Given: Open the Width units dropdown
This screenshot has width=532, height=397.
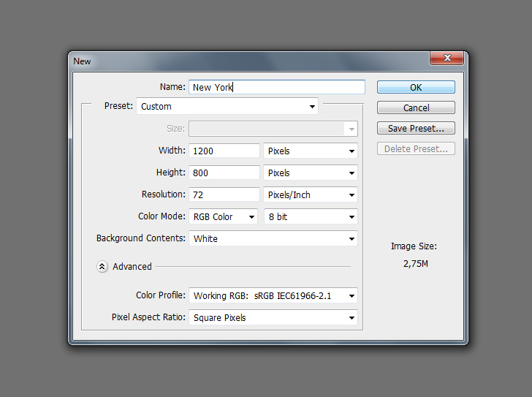Looking at the screenshot, I should 310,151.
